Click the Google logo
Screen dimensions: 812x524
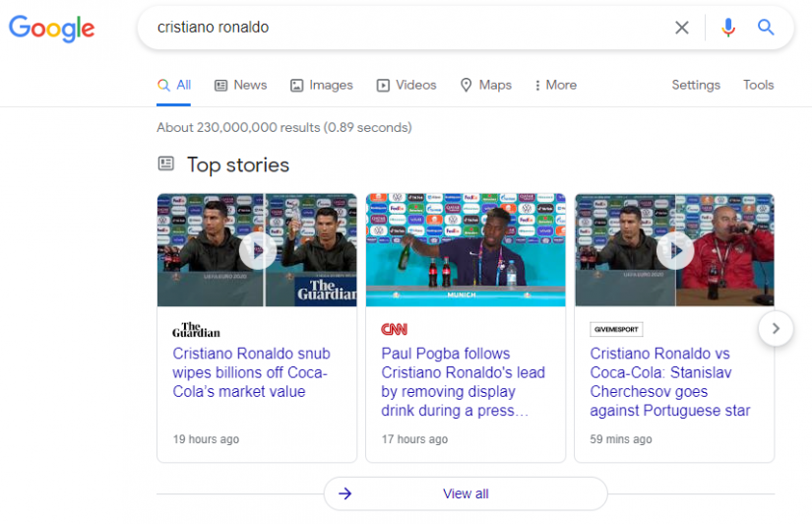click(52, 28)
